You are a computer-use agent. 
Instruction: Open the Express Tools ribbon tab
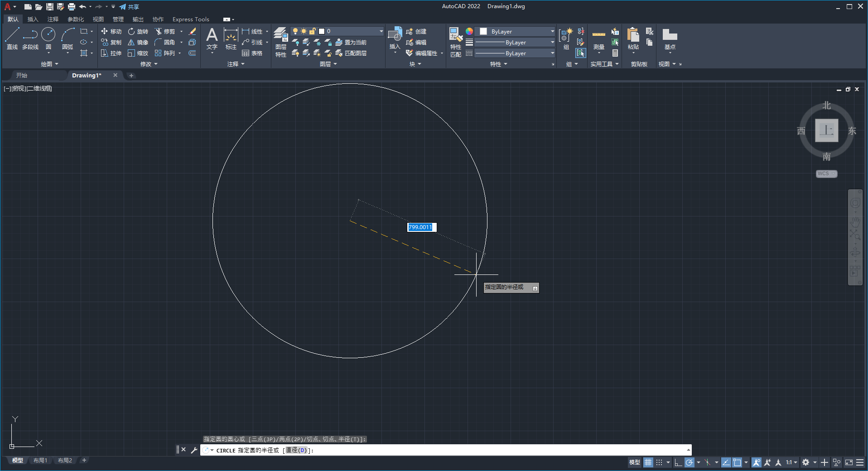(191, 19)
